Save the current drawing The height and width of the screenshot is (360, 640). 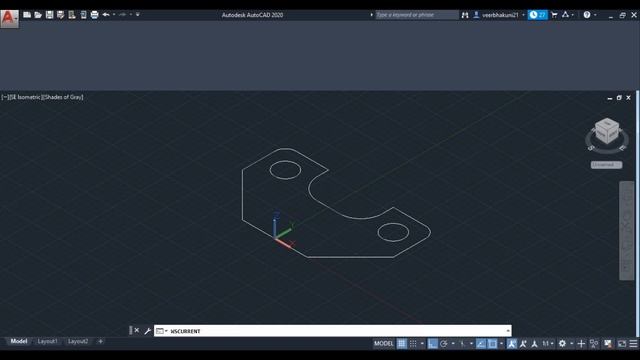49,15
